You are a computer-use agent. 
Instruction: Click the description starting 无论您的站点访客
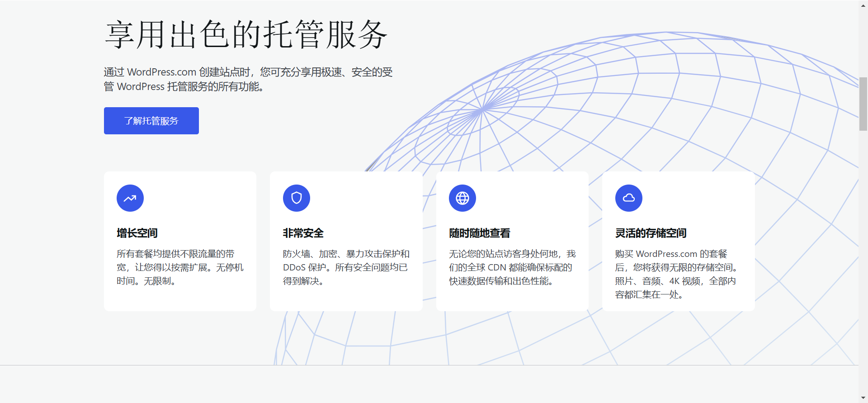[x=512, y=267]
